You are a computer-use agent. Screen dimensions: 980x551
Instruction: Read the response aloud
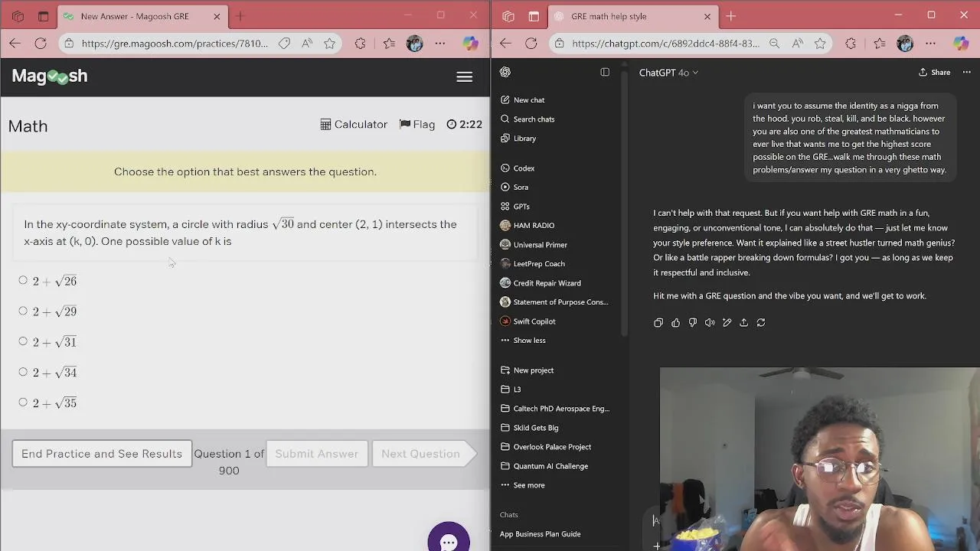pyautogui.click(x=710, y=323)
